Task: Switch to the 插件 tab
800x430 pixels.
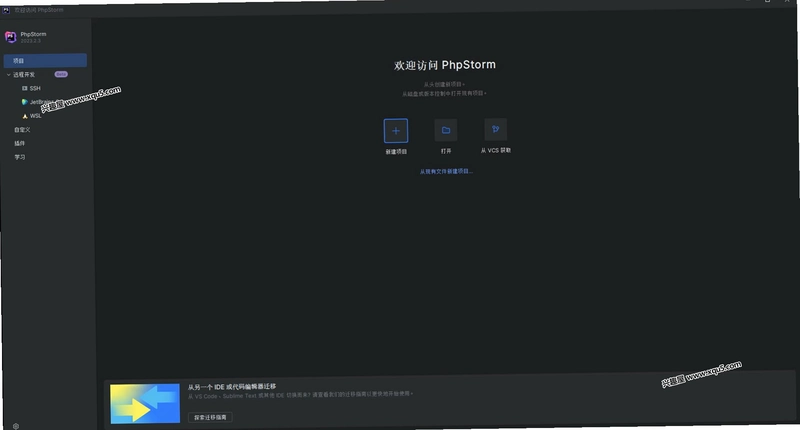Action: (20, 143)
